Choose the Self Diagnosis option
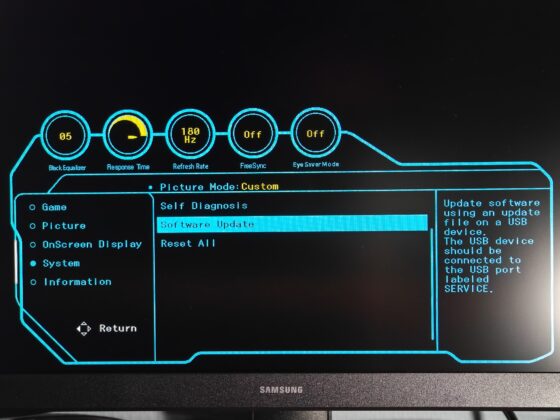 pyautogui.click(x=204, y=206)
